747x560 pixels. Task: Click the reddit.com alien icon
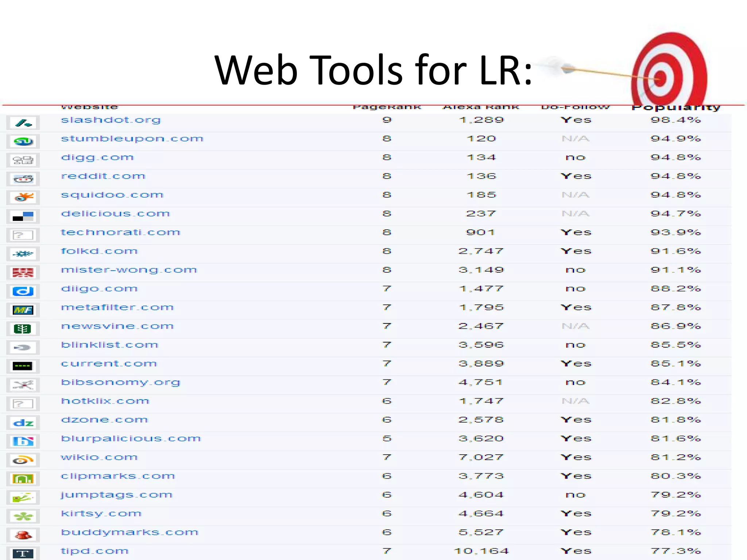click(x=23, y=179)
